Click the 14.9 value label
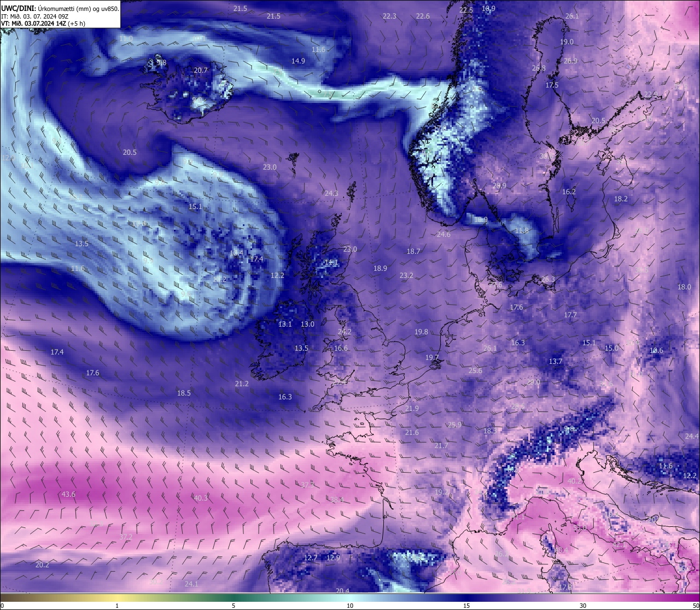 pos(298,61)
